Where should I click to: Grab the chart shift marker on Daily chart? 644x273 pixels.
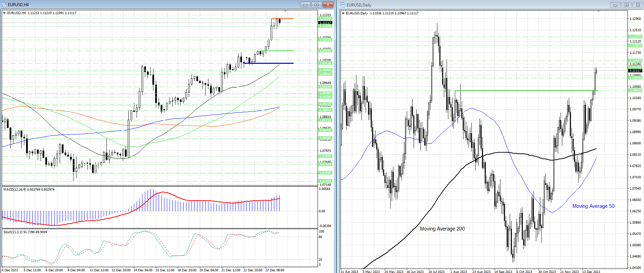[599, 12]
